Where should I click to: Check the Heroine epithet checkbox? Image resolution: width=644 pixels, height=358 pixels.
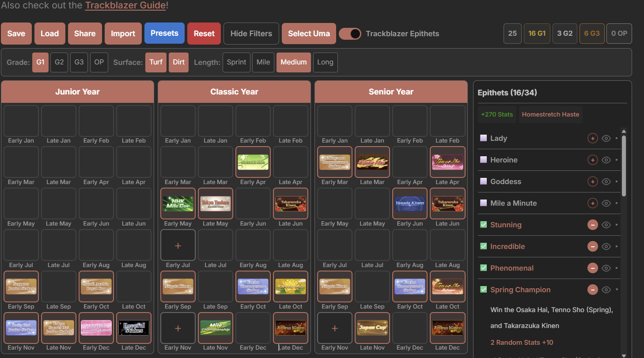tap(483, 160)
